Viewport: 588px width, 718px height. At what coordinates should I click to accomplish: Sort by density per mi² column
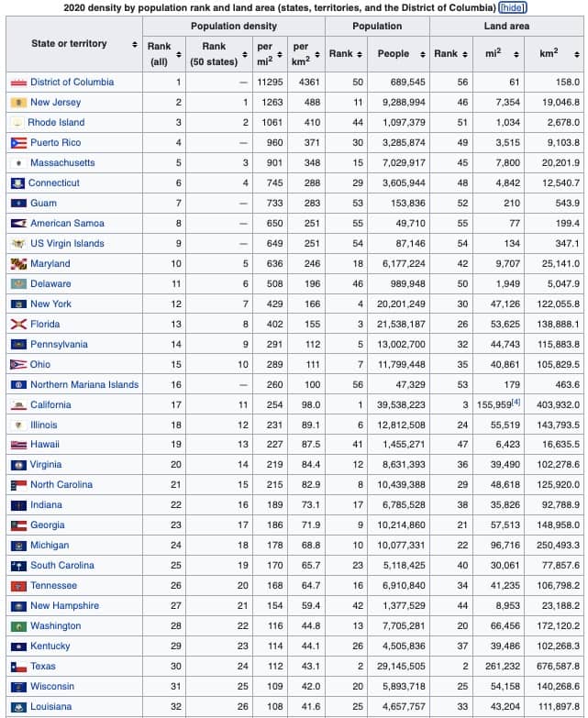coord(280,54)
